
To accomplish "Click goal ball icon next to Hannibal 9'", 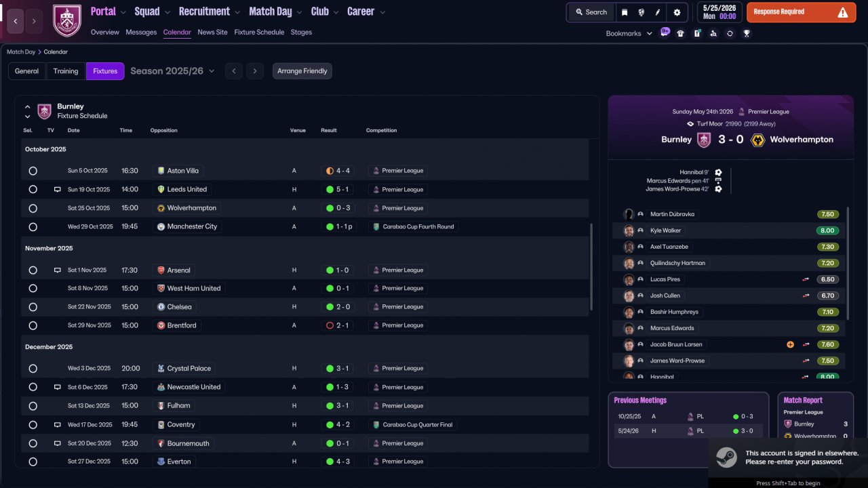I will point(718,172).
